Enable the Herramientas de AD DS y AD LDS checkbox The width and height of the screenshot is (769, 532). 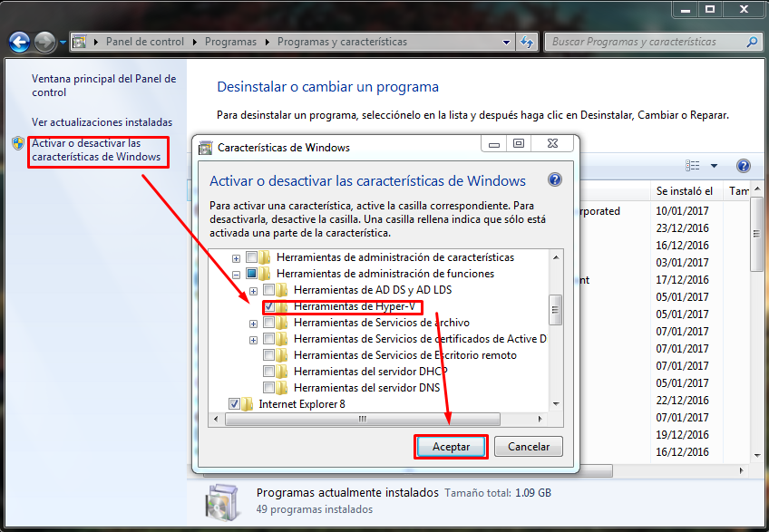click(268, 290)
